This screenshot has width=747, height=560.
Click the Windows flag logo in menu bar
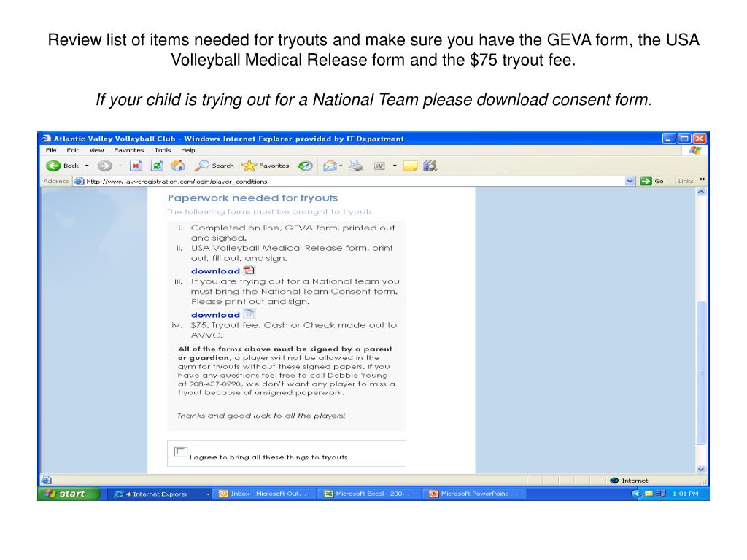(695, 150)
